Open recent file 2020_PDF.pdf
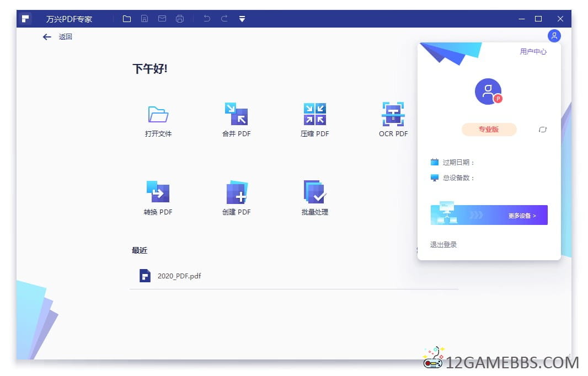 point(179,276)
